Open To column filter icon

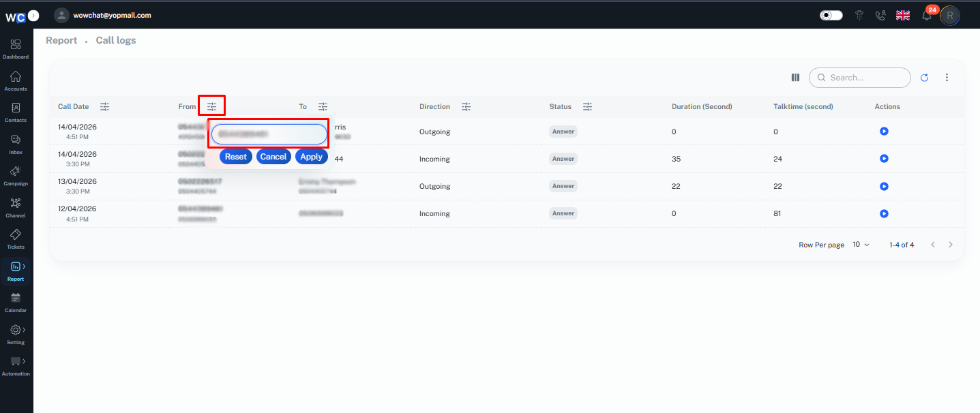pos(323,106)
